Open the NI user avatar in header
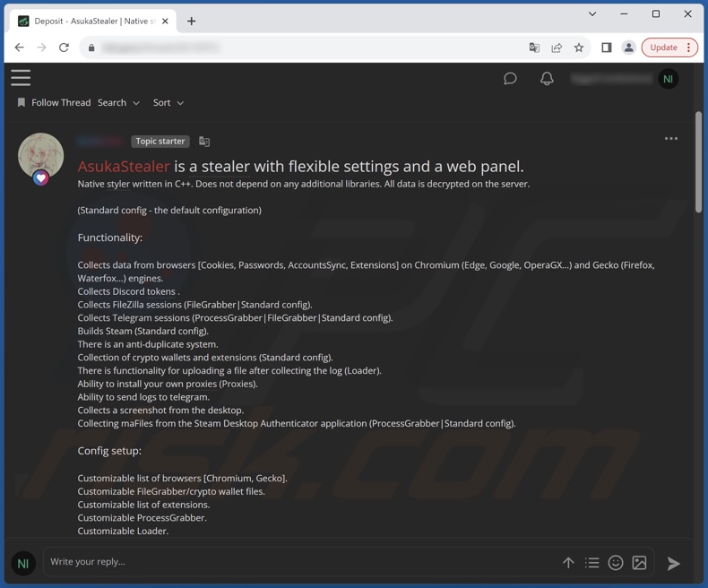The height and width of the screenshot is (588, 708). (668, 79)
